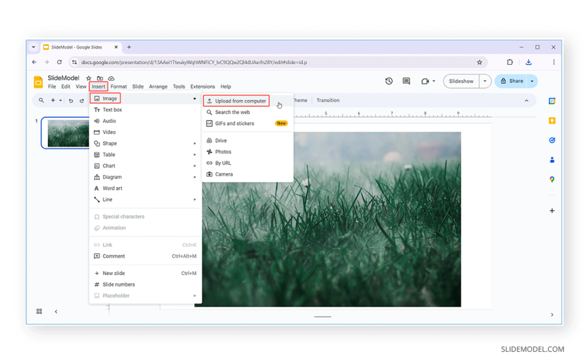Bookmark this page with star icon
588x364 pixels.
click(480, 62)
